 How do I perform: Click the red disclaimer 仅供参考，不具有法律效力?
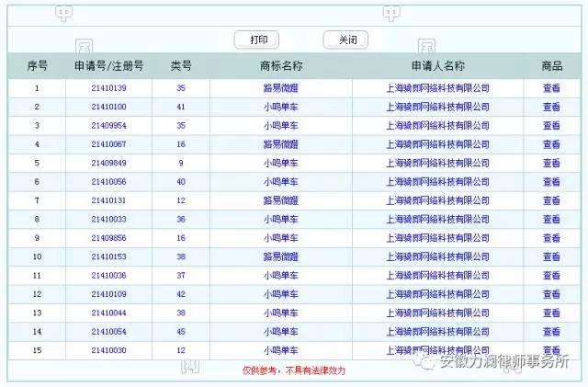tap(294, 370)
